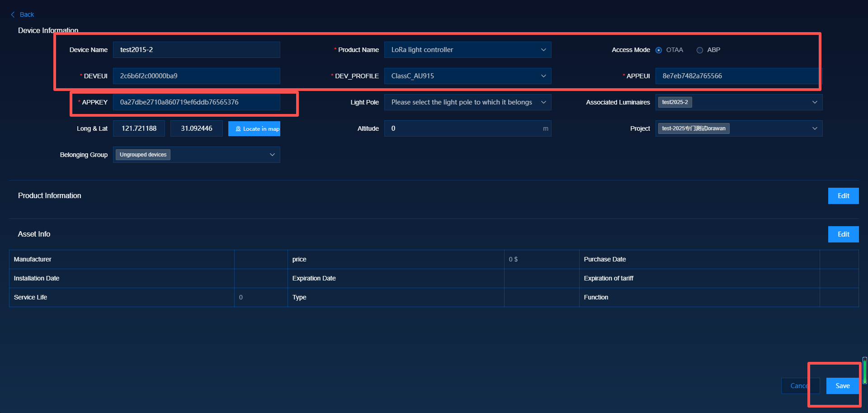Viewport: 868px width, 413px height.
Task: Select the ABP access mode
Action: [700, 50]
